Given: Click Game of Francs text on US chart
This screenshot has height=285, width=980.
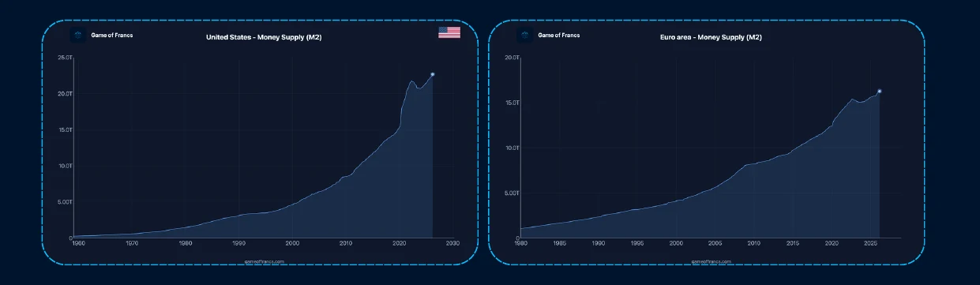Looking at the screenshot, I should click(112, 35).
